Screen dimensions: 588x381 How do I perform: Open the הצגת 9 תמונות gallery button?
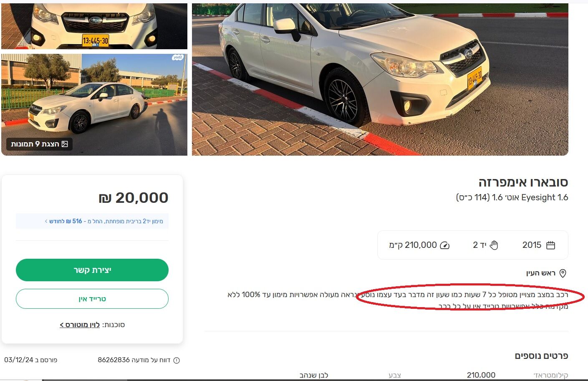tap(40, 144)
